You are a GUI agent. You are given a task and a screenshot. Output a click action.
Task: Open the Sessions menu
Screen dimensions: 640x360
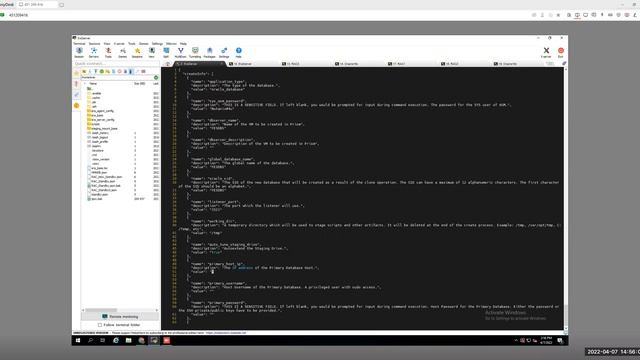pyautogui.click(x=94, y=44)
